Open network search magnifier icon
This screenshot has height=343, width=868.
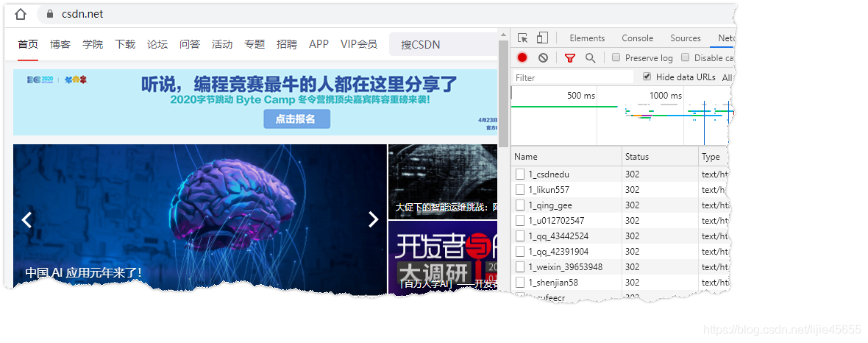click(591, 57)
